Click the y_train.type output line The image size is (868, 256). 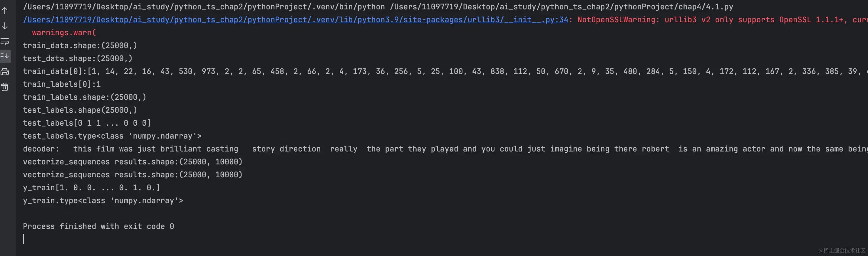[103, 201]
